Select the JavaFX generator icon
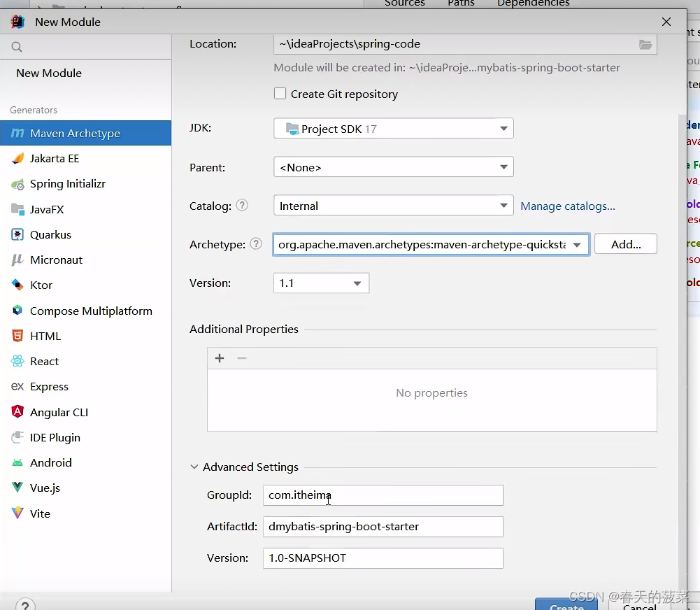Viewport: 700px width, 610px height. 17,209
